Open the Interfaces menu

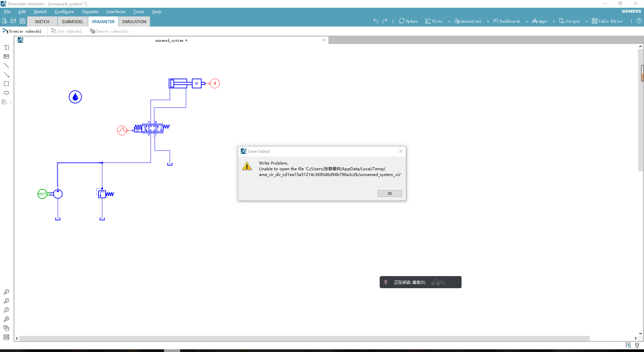(116, 12)
